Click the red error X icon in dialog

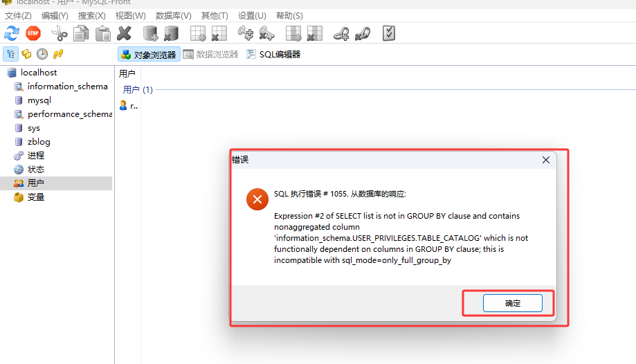coord(257,199)
